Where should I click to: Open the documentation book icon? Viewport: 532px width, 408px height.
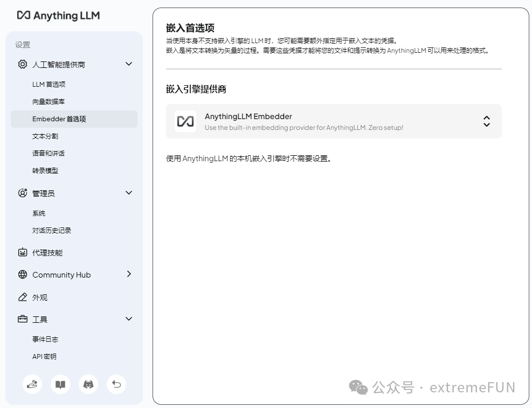[60, 384]
